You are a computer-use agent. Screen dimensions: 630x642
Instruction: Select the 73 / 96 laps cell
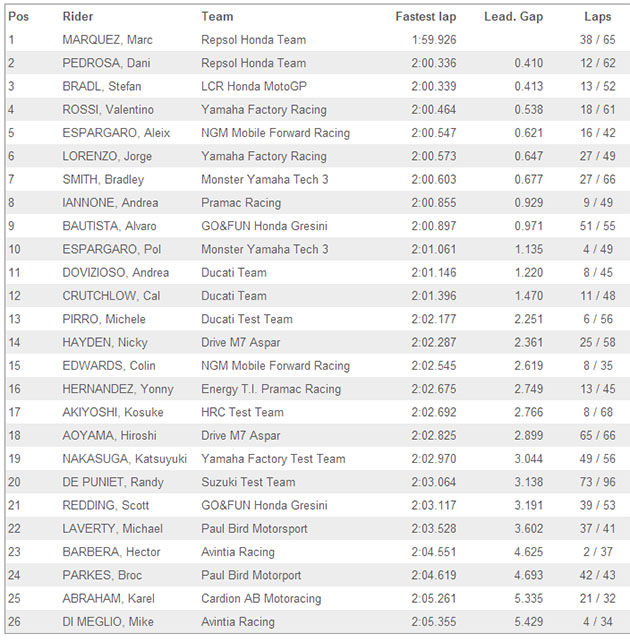597,482
